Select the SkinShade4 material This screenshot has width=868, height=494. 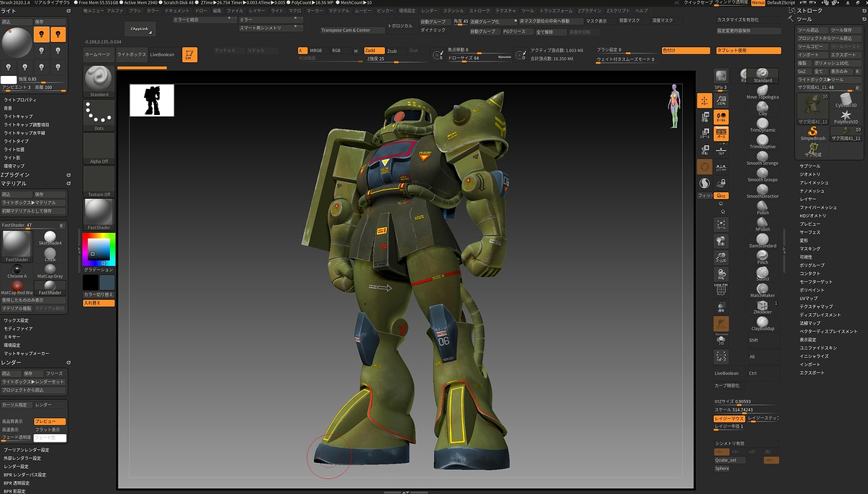(50, 237)
